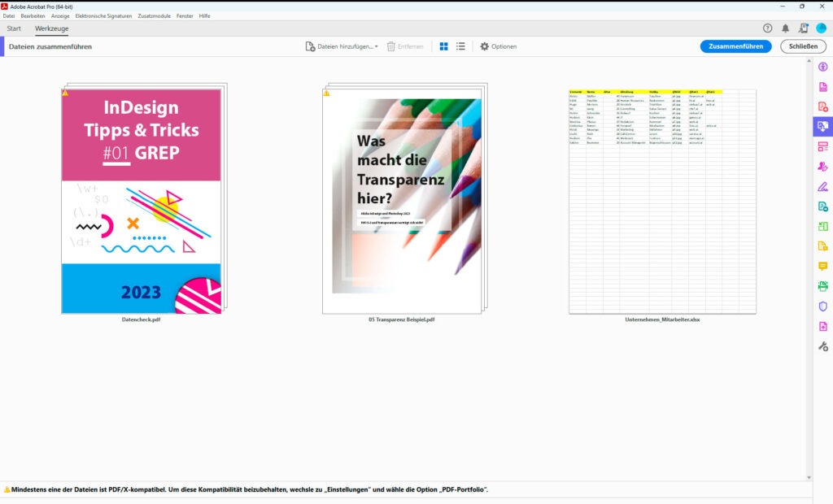The width and height of the screenshot is (833, 504).
Task: Click the red document icon with red badge
Action: pos(823,106)
